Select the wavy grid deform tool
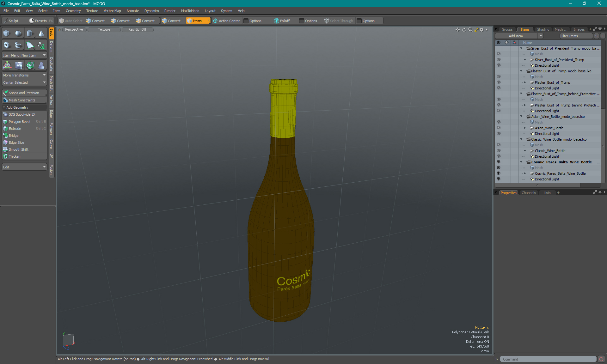 [19, 65]
